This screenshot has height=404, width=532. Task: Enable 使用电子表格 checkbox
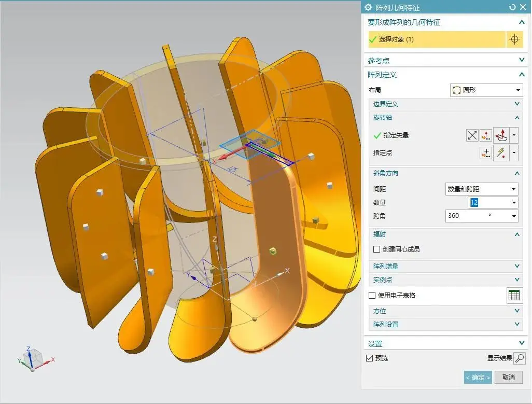[x=372, y=296]
